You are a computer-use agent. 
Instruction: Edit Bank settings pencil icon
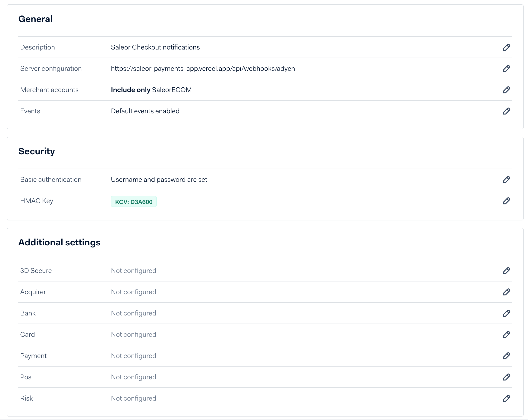(x=506, y=313)
